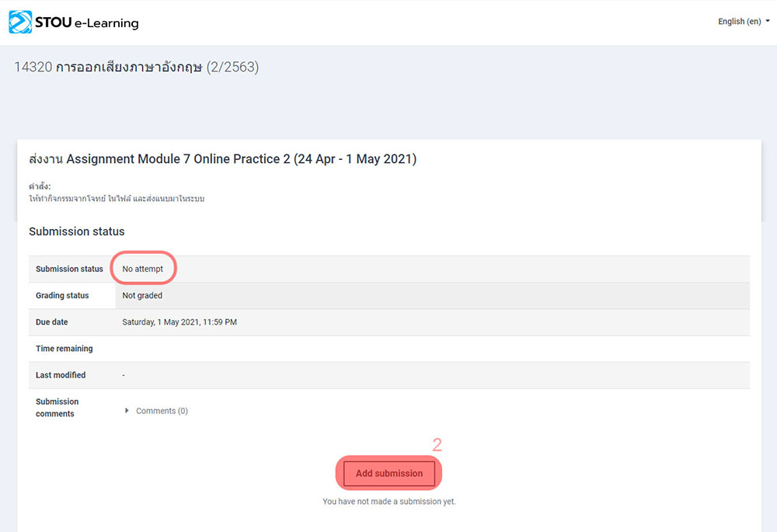Click the STOU logo icon

coord(20,22)
